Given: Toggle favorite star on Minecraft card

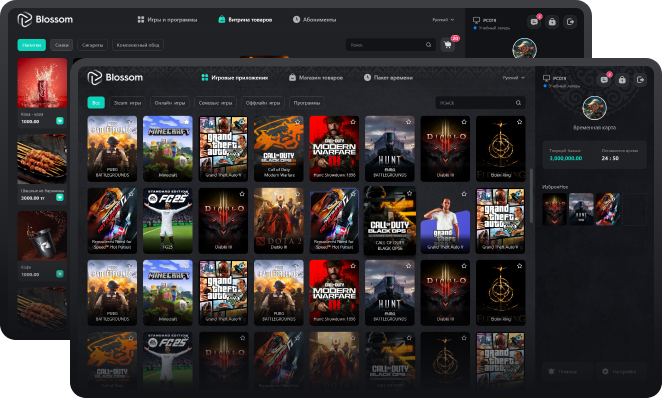Looking at the screenshot, I should click(186, 122).
